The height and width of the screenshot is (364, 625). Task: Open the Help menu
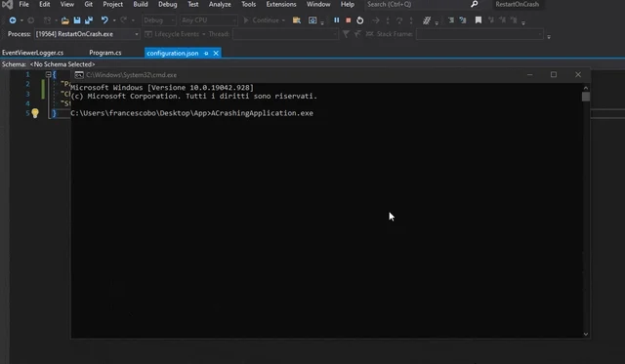(348, 4)
